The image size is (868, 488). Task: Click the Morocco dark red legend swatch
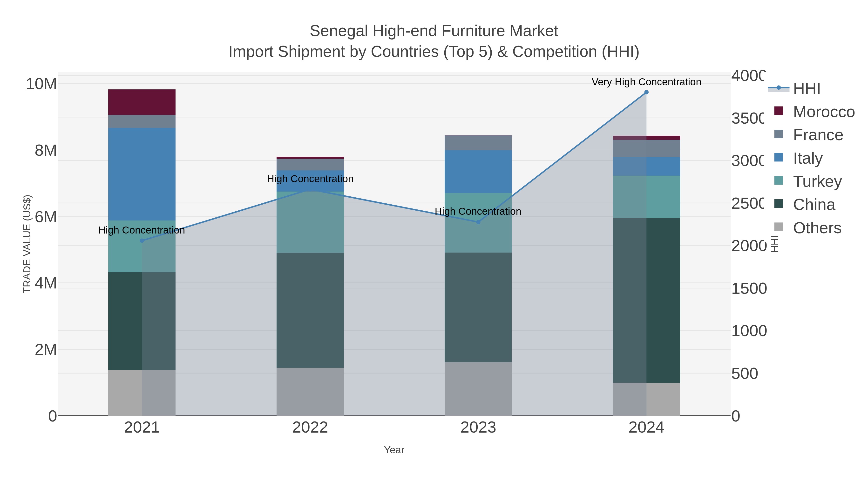(779, 111)
